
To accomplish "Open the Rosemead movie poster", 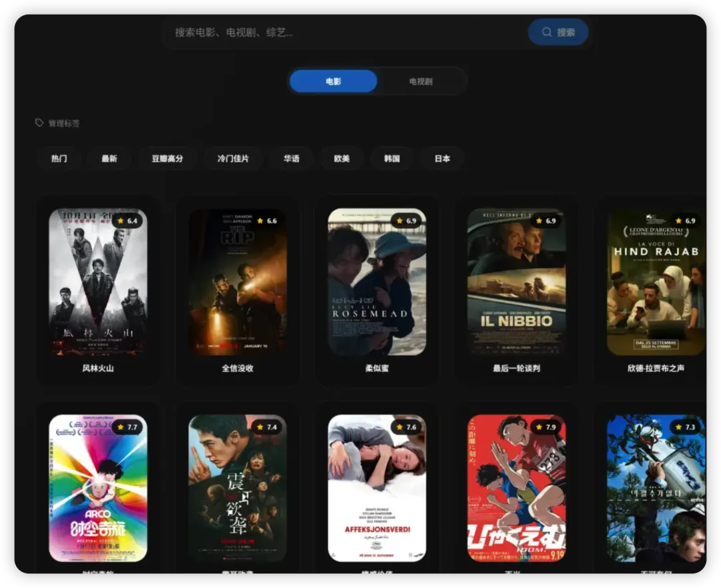I will coord(377,282).
